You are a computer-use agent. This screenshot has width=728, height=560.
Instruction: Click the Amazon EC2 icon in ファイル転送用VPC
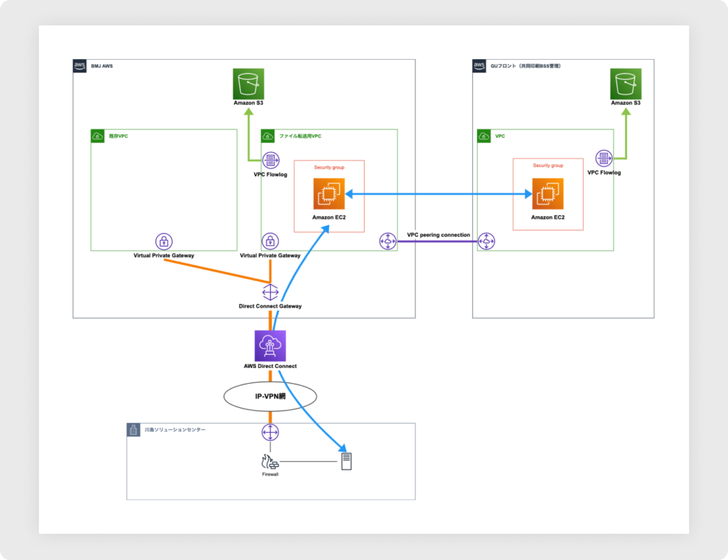point(328,194)
